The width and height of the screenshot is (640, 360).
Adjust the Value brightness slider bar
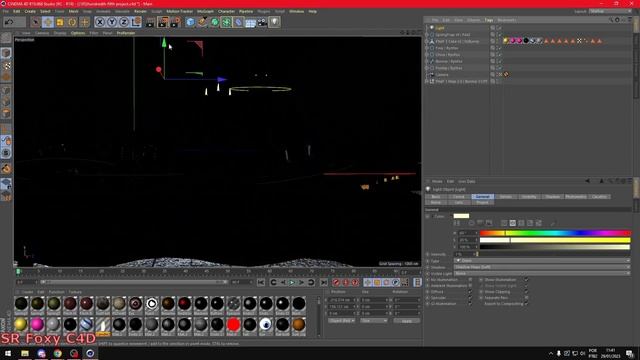coord(555,247)
